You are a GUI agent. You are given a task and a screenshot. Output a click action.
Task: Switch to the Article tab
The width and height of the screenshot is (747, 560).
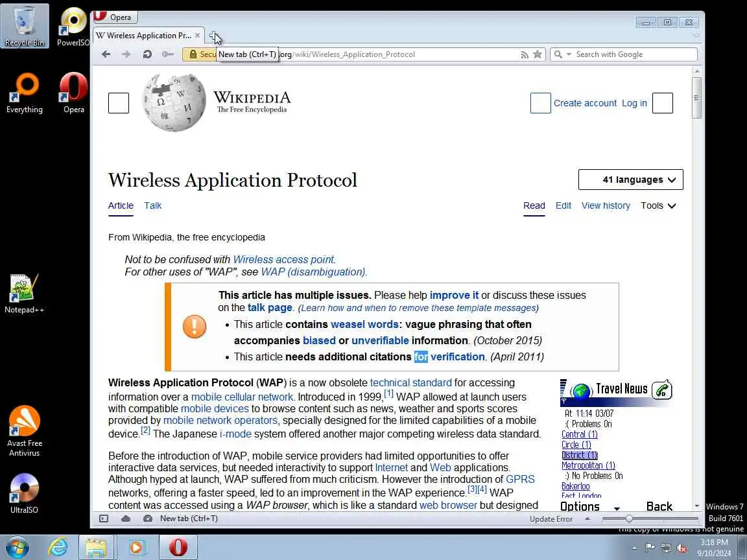121,205
